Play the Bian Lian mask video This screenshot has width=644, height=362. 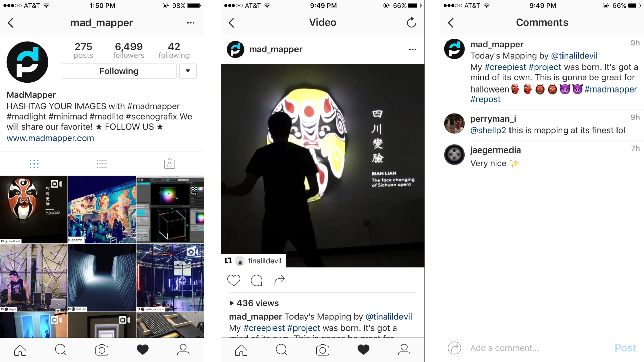coord(323,166)
